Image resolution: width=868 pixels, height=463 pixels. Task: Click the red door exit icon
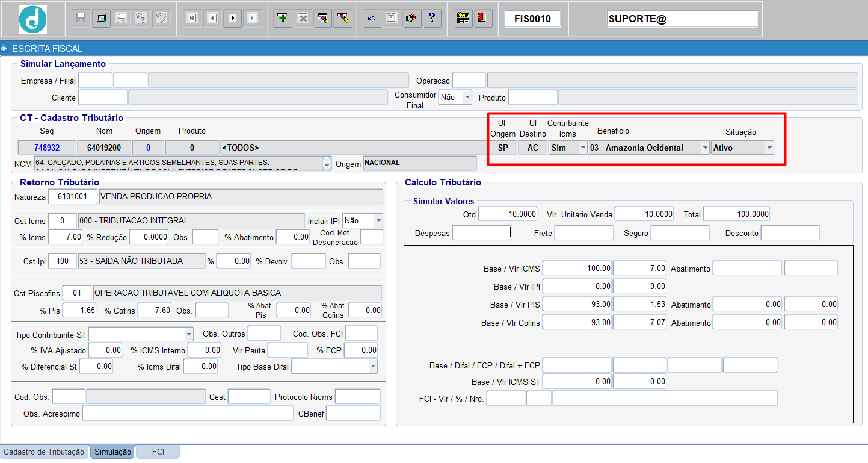click(x=482, y=19)
